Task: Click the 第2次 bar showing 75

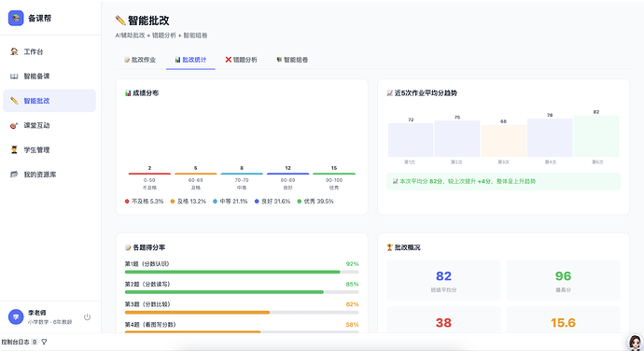Action: tap(457, 138)
